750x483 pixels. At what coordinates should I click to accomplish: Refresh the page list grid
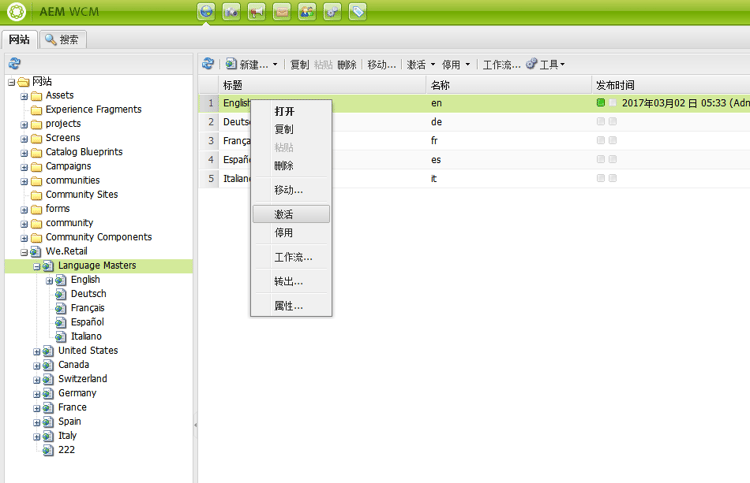[208, 64]
